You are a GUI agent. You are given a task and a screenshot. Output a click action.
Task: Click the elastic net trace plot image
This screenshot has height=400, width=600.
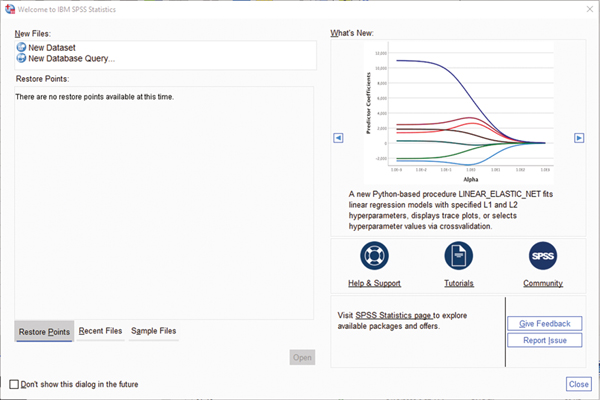[458, 113]
